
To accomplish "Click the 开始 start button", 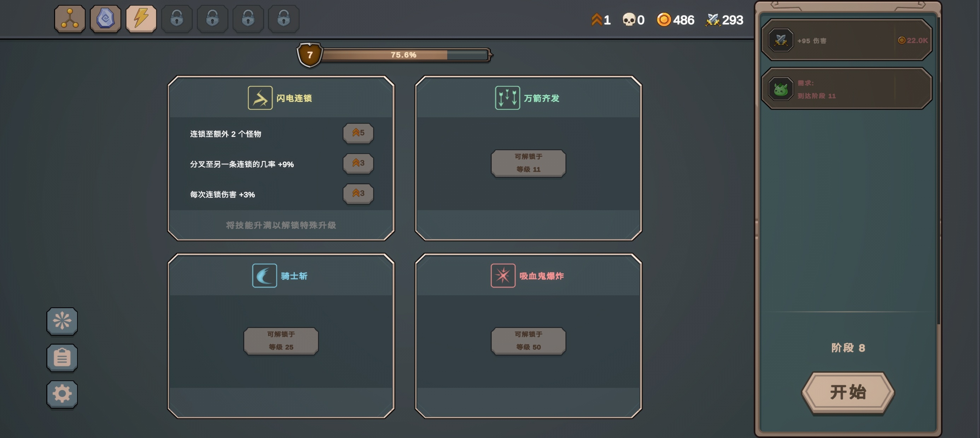I will (848, 392).
